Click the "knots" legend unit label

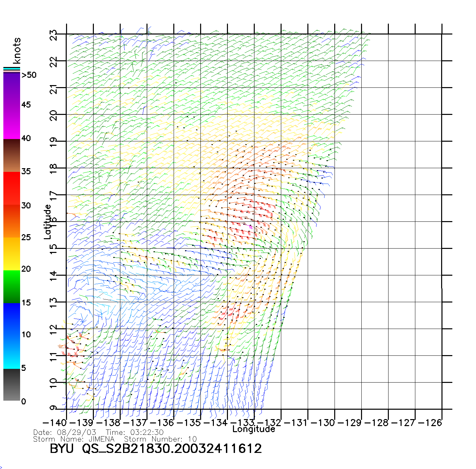click(x=17, y=51)
